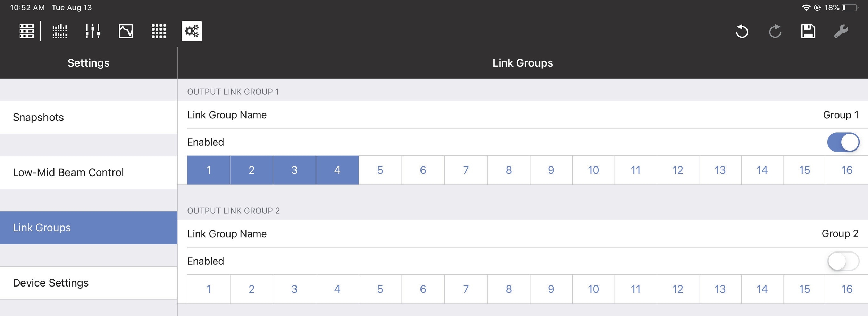Go to Device Settings section
868x316 pixels.
click(89, 283)
